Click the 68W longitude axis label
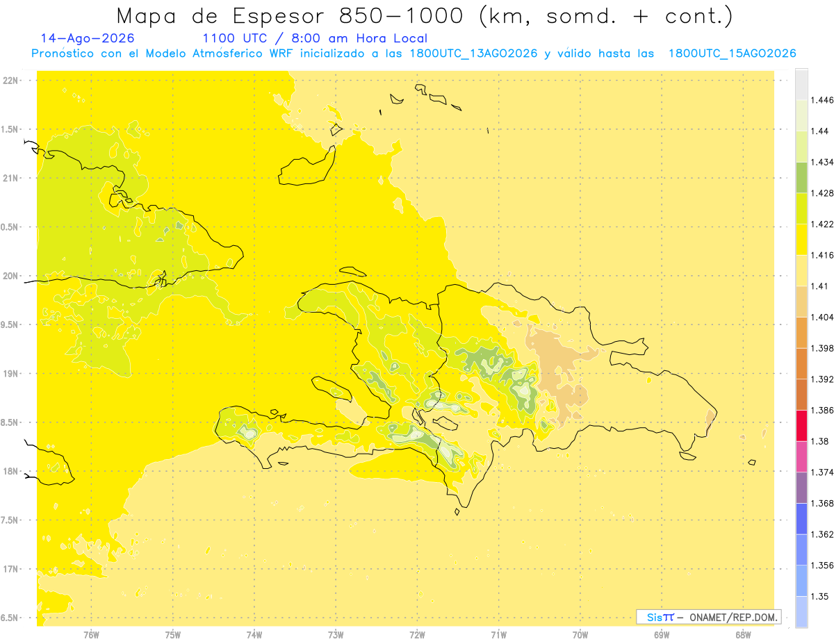Screen dimensions: 834x644 (743, 634)
